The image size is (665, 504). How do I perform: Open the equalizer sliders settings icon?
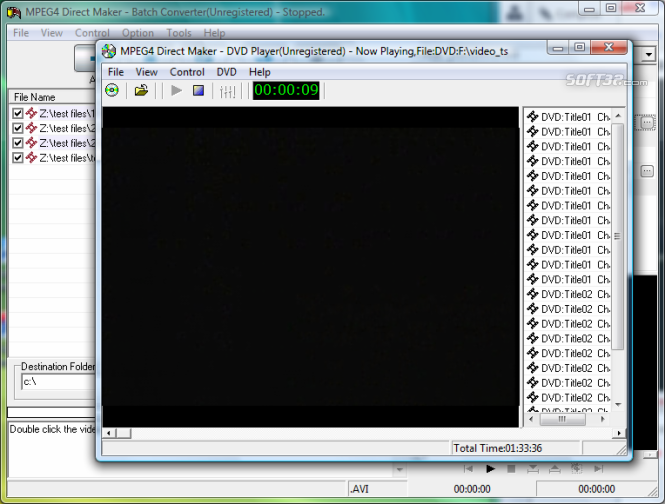coord(227,91)
